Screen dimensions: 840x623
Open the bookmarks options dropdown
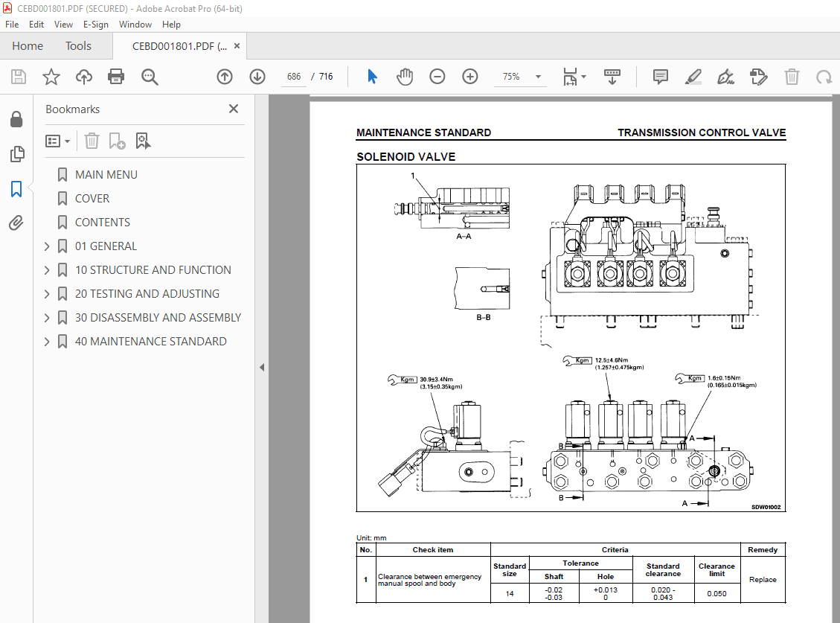57,141
